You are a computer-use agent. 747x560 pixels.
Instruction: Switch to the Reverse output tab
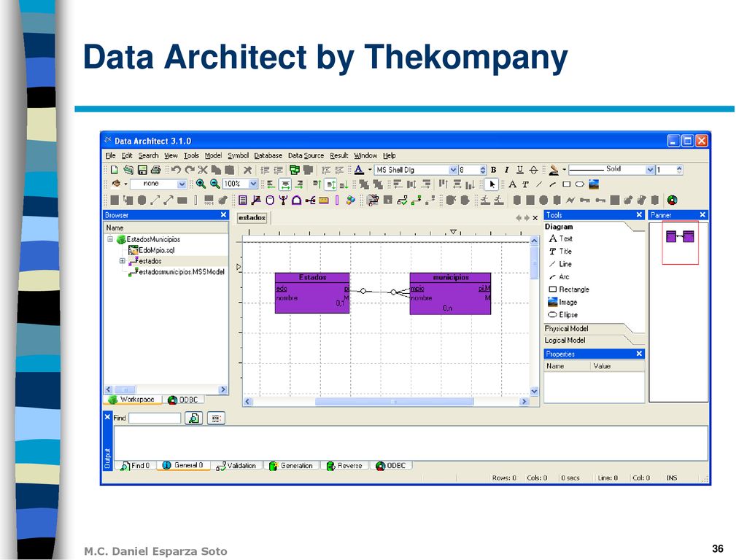[344, 466]
